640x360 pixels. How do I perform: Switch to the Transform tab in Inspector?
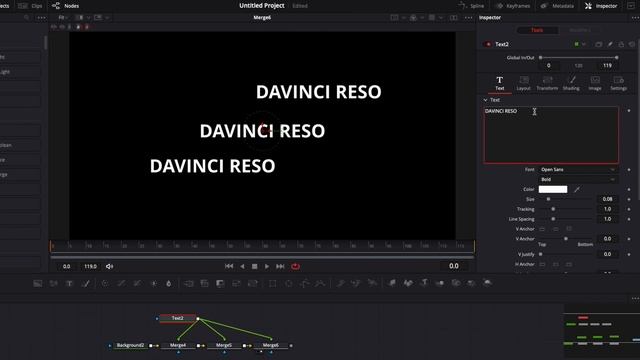click(547, 83)
